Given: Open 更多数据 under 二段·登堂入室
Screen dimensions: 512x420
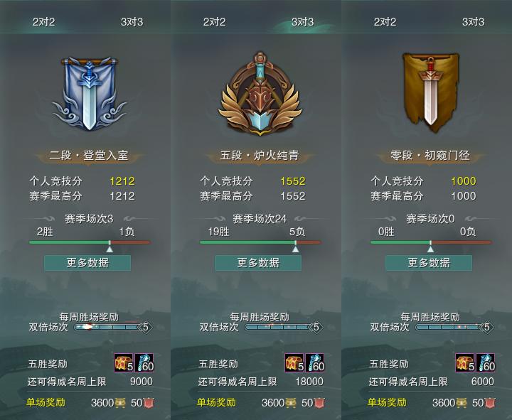Looking at the screenshot, I should (87, 263).
